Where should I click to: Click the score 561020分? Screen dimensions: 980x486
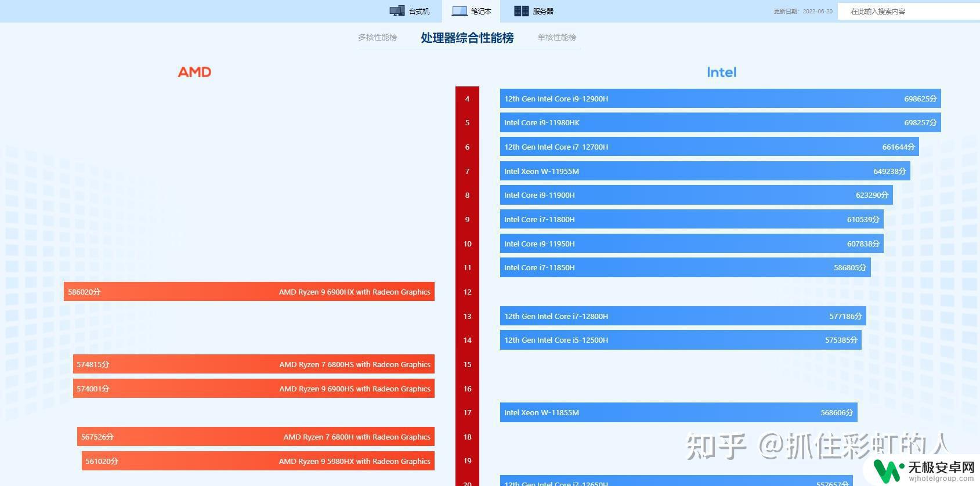[x=102, y=461]
